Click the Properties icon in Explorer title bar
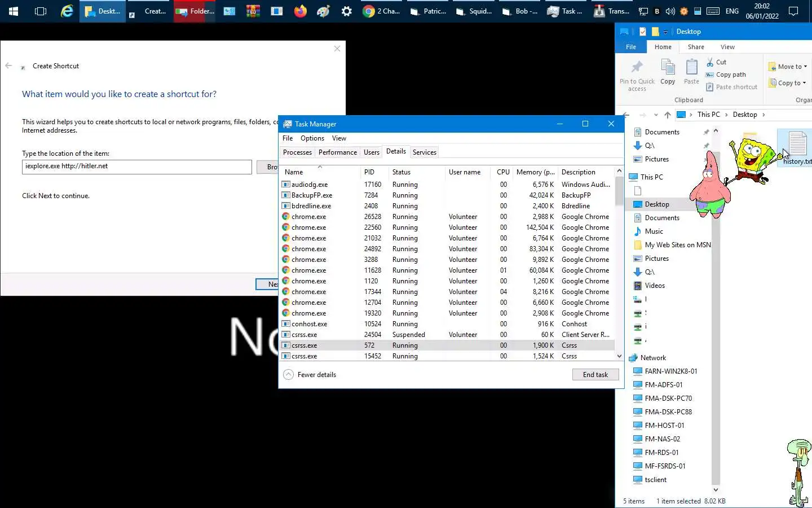 [643, 32]
